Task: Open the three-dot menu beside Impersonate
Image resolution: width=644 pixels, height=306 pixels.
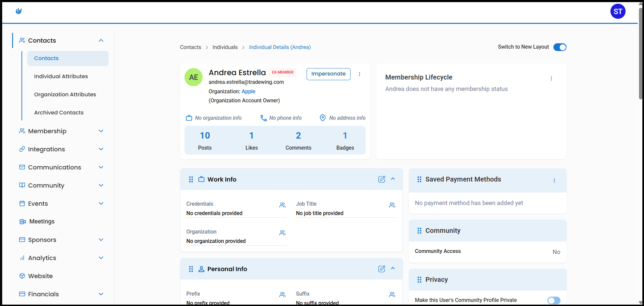Action: (x=360, y=74)
